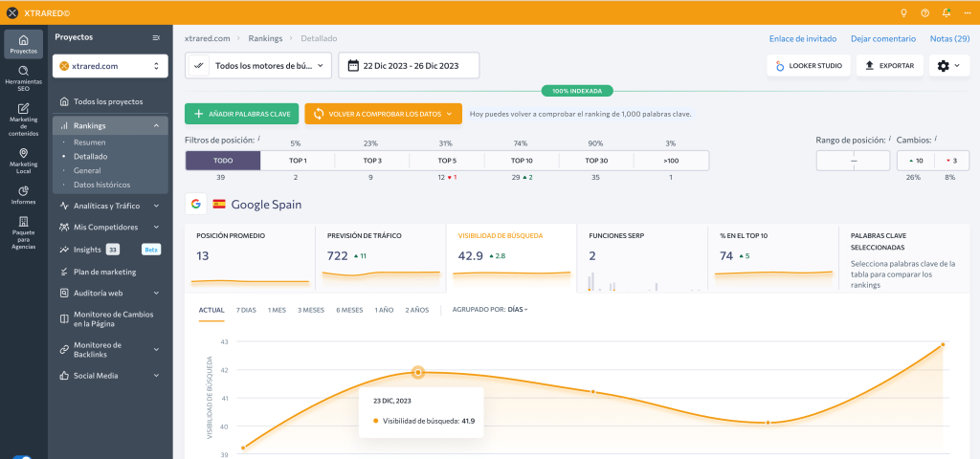Image resolution: width=980 pixels, height=459 pixels.
Task: Collapse the Proyectos sidebar panel icon
Action: pos(156,37)
